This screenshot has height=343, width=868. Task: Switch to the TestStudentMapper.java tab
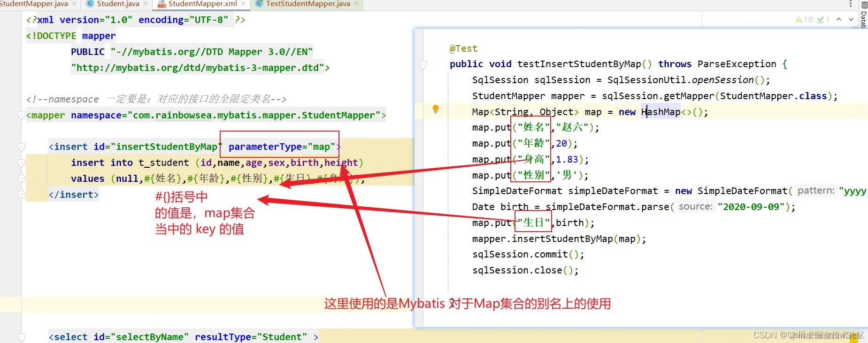308,4
